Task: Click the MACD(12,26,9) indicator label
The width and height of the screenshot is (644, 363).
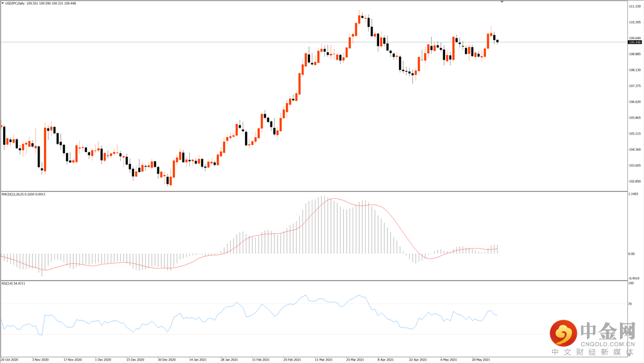Action: (13, 194)
